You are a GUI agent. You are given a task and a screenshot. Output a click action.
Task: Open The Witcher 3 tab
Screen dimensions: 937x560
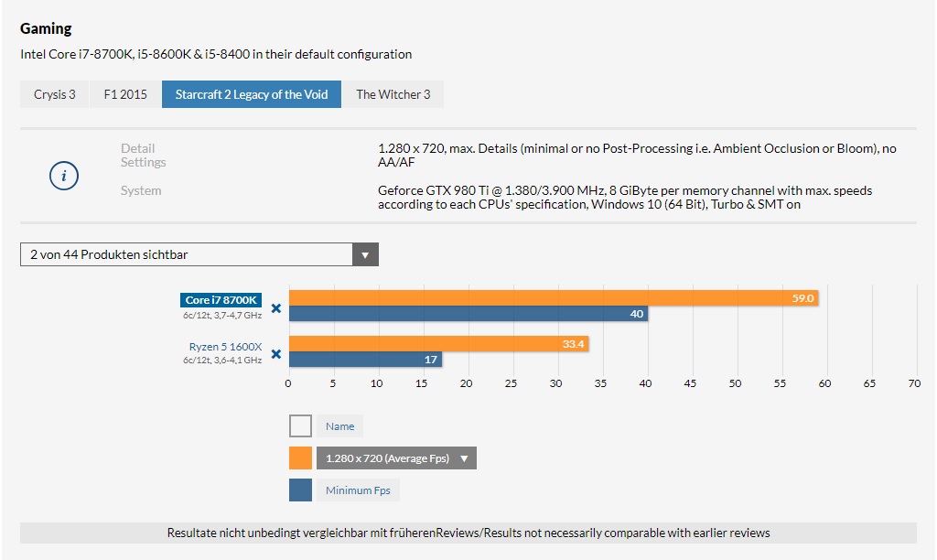coord(393,94)
